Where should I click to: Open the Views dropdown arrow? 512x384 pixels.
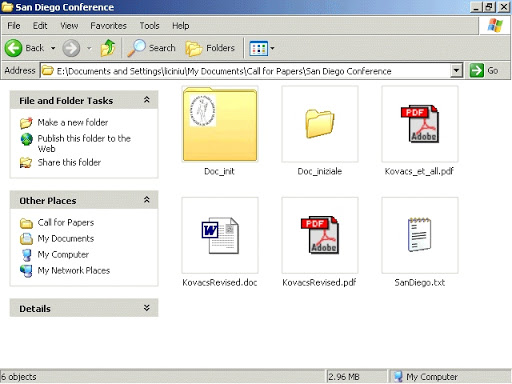272,48
